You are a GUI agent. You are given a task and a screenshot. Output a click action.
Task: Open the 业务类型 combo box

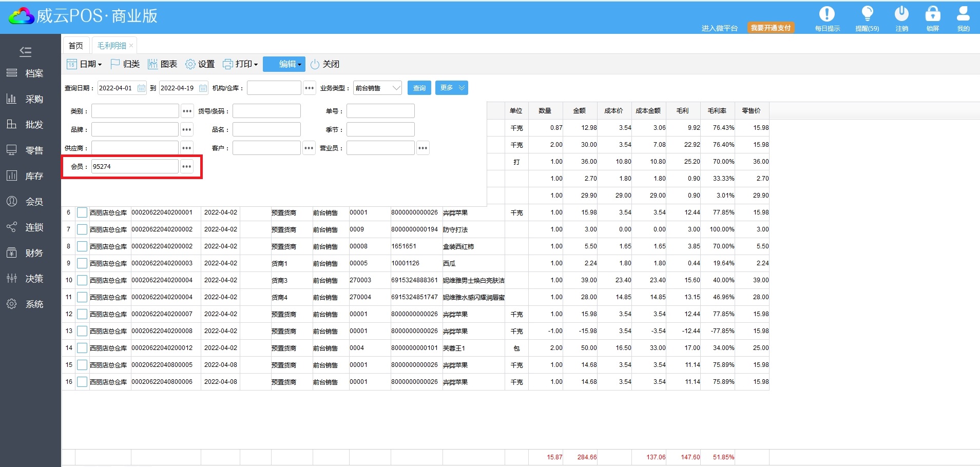[x=377, y=88]
